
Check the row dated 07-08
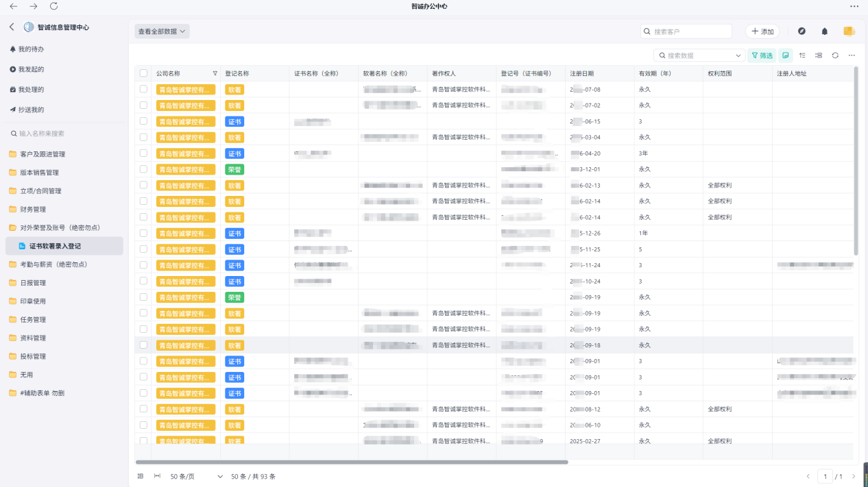pyautogui.click(x=143, y=89)
